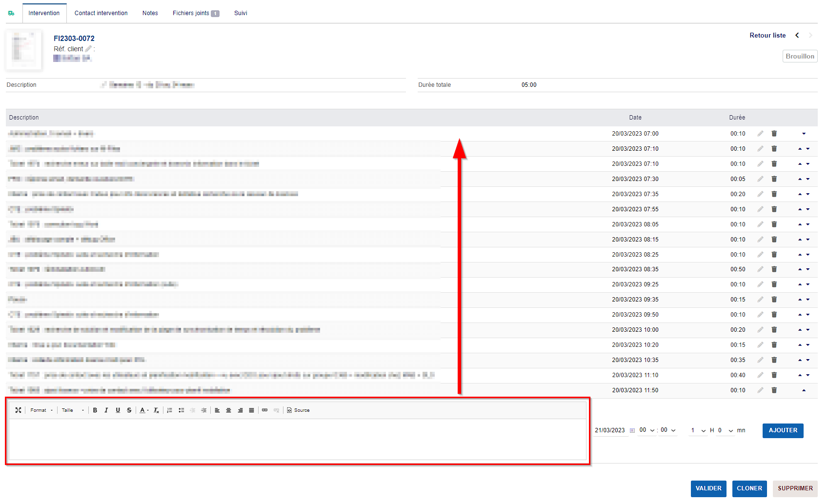This screenshot has height=504, width=828.
Task: Open the hours duration dropdown
Action: pos(698,430)
